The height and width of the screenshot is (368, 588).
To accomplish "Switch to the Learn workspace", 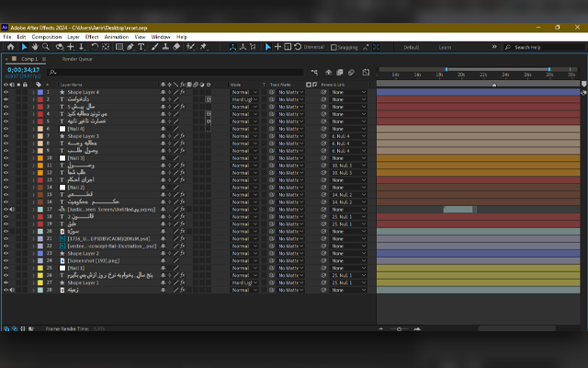I will (x=445, y=47).
